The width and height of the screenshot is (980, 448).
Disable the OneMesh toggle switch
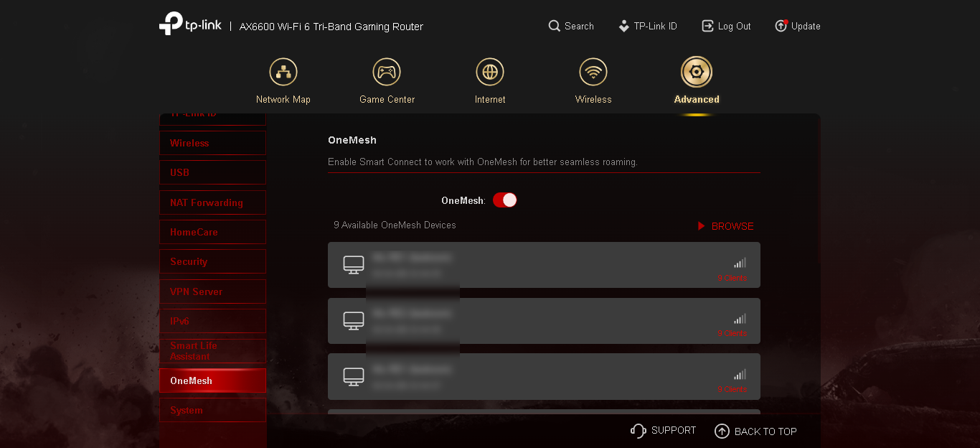pyautogui.click(x=505, y=200)
